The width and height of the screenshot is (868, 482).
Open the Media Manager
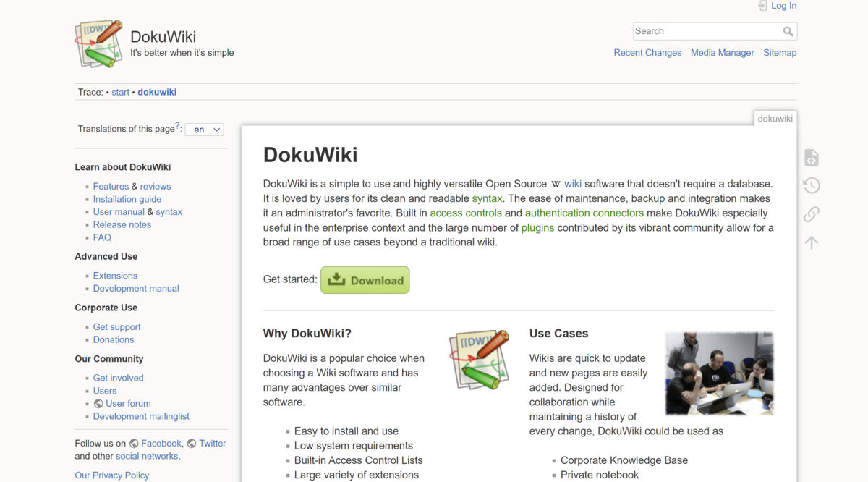coord(722,53)
